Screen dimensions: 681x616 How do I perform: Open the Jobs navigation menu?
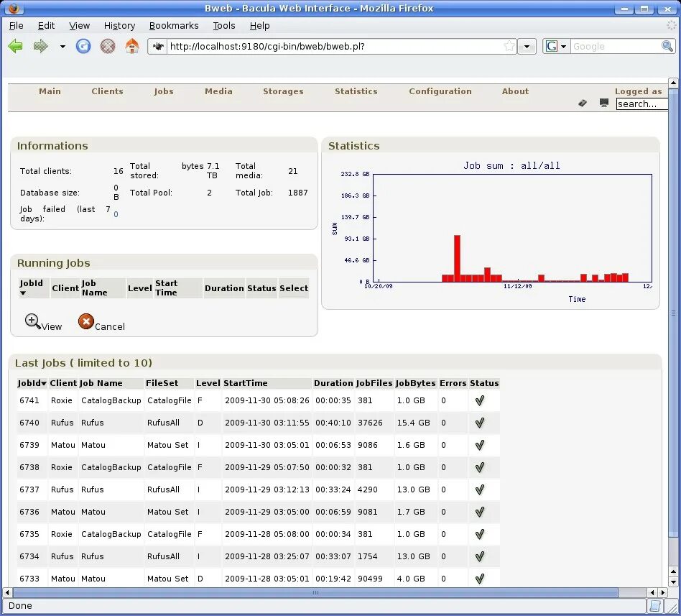164,91
